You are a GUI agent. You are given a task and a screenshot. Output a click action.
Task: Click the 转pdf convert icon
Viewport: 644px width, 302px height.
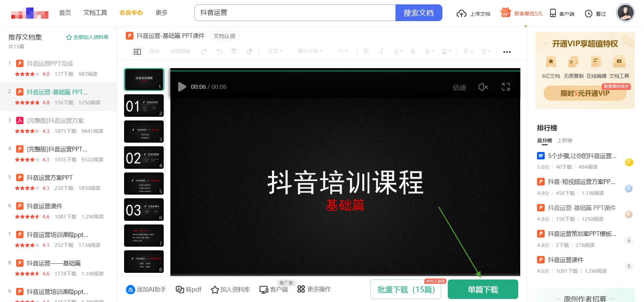point(180,289)
